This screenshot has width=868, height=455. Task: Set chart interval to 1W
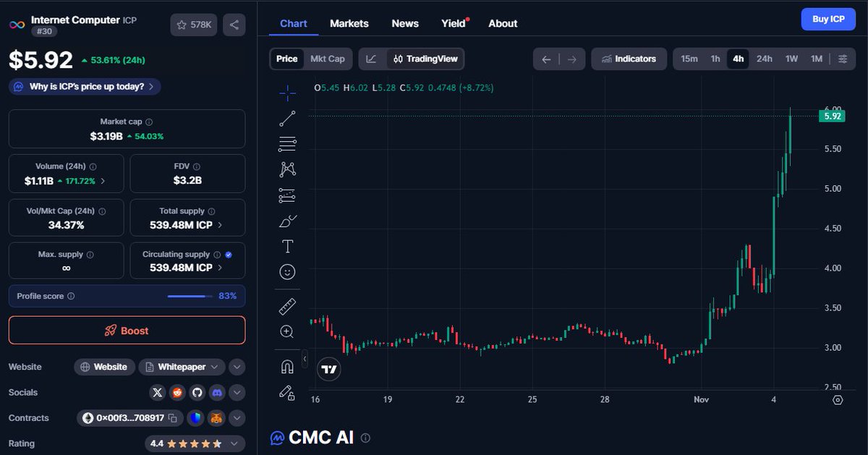[x=792, y=59]
